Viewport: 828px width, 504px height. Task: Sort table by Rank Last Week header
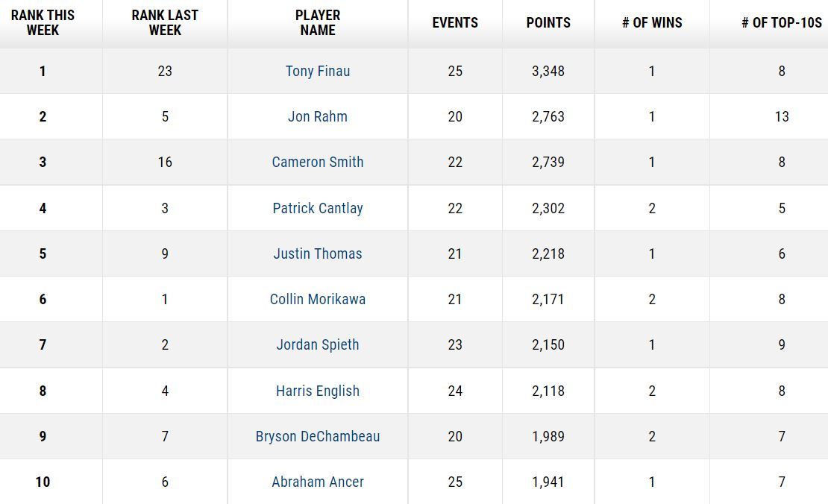click(165, 23)
